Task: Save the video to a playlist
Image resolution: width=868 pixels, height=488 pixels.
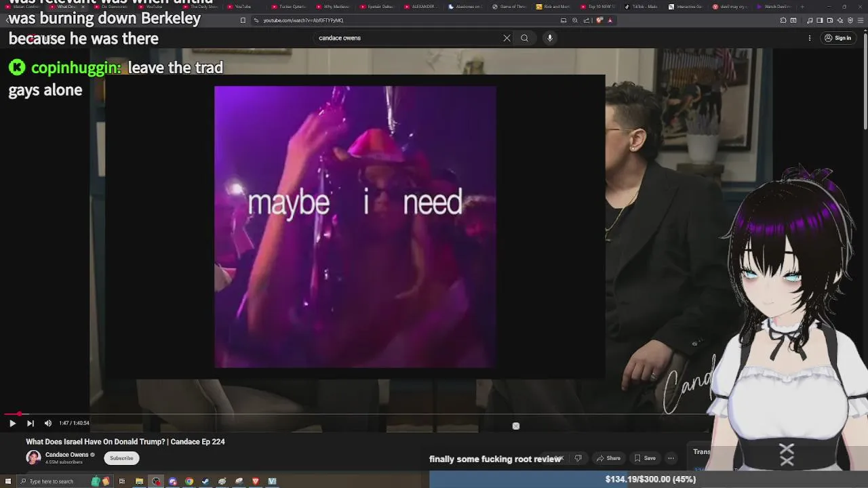Action: pos(644,458)
